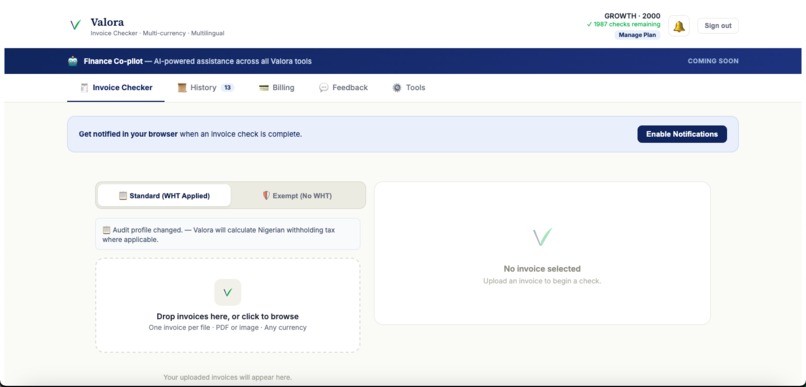Click 'Upload an invoice to begin a check' text
Image resolution: width=806 pixels, height=387 pixels.
coord(542,281)
